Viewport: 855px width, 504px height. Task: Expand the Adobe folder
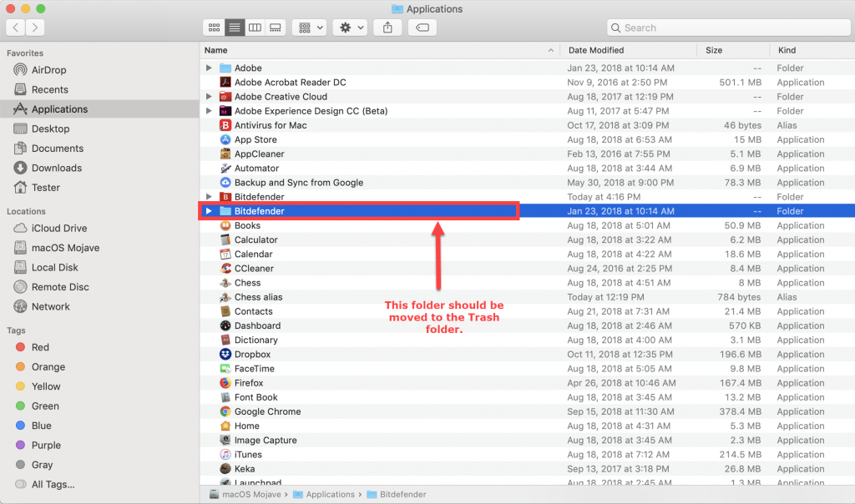(209, 68)
